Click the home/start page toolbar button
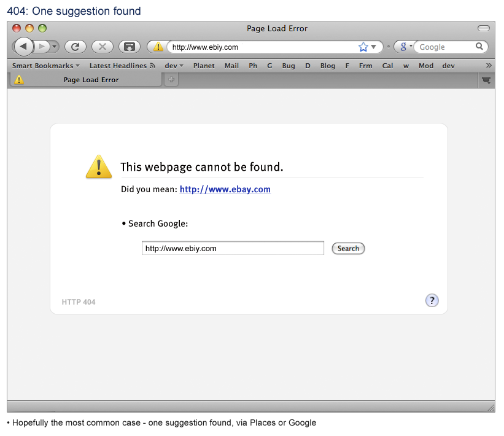 click(129, 47)
